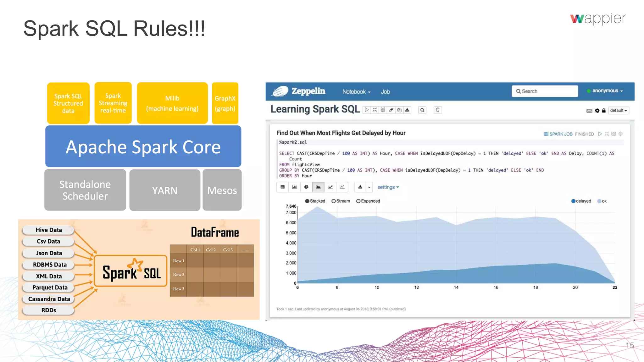Click the paragraph title about delayed flights
Image resolution: width=644 pixels, height=362 pixels.
pos(341,133)
